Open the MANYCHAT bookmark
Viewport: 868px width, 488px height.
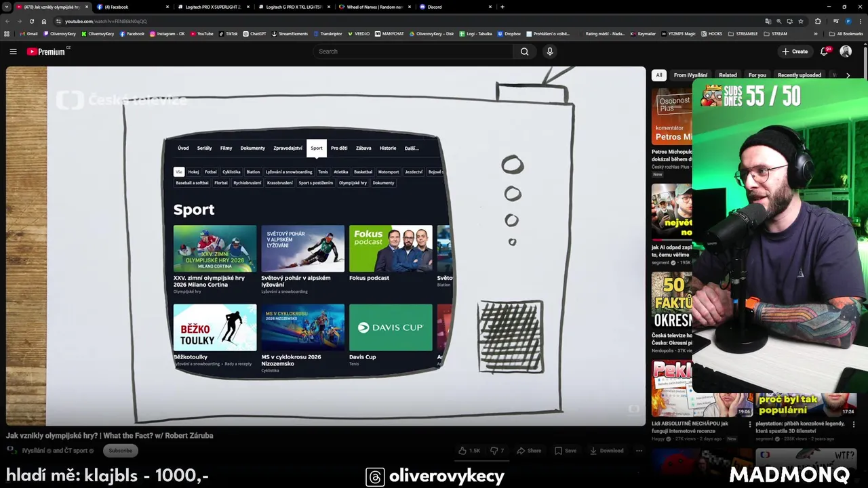[x=389, y=33]
